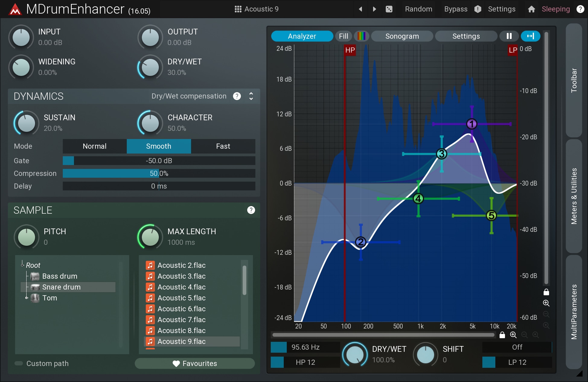Pause the analyzer display
588x382 pixels.
(x=509, y=36)
